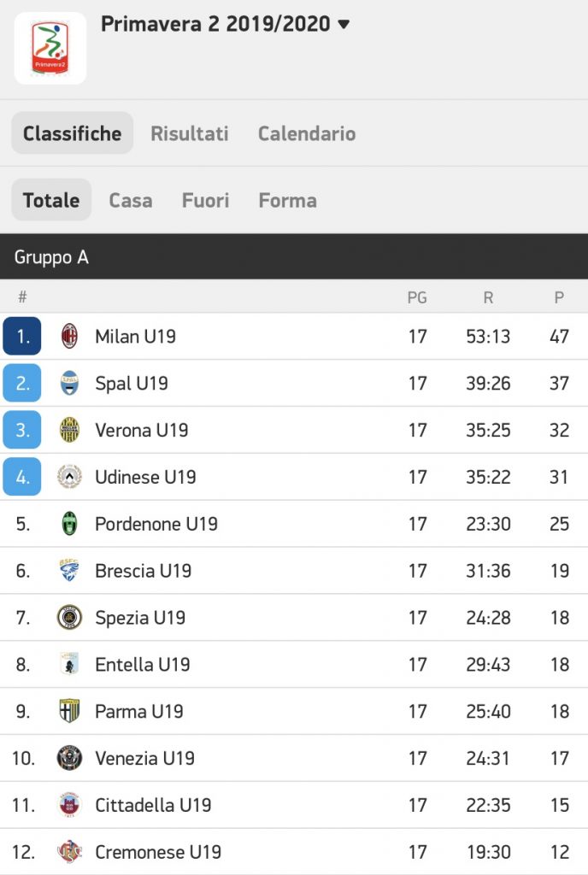Switch standings to Fuori away view

coord(205,200)
